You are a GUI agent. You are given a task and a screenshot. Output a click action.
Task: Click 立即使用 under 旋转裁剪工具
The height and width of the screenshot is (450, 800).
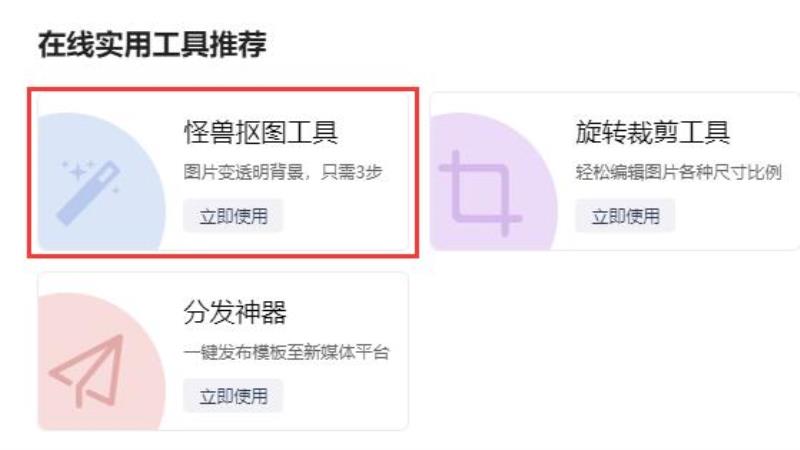[x=626, y=216]
